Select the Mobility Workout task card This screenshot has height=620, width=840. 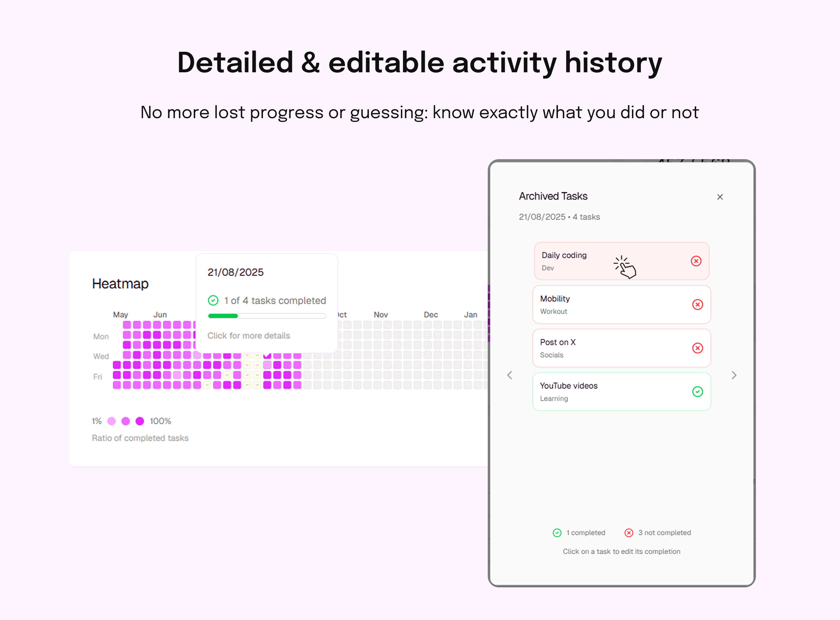(600, 305)
